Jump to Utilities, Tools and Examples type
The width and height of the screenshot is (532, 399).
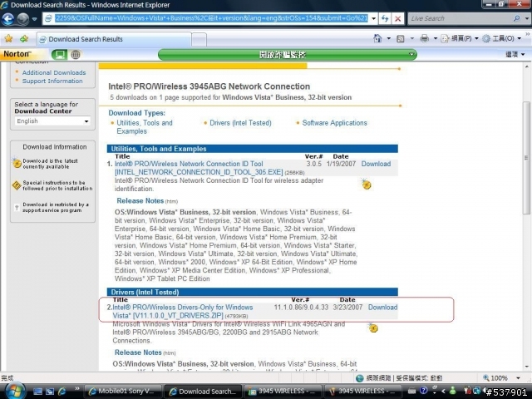click(145, 127)
